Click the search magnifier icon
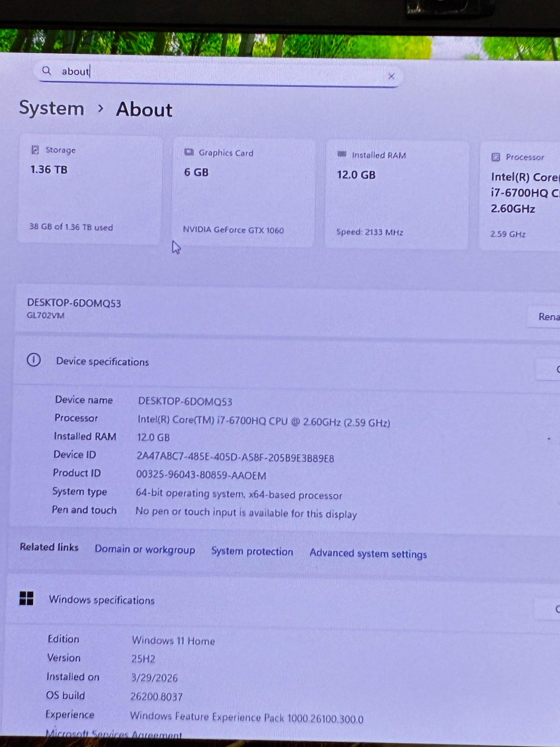Screen dimensions: 560x747 tap(46, 70)
